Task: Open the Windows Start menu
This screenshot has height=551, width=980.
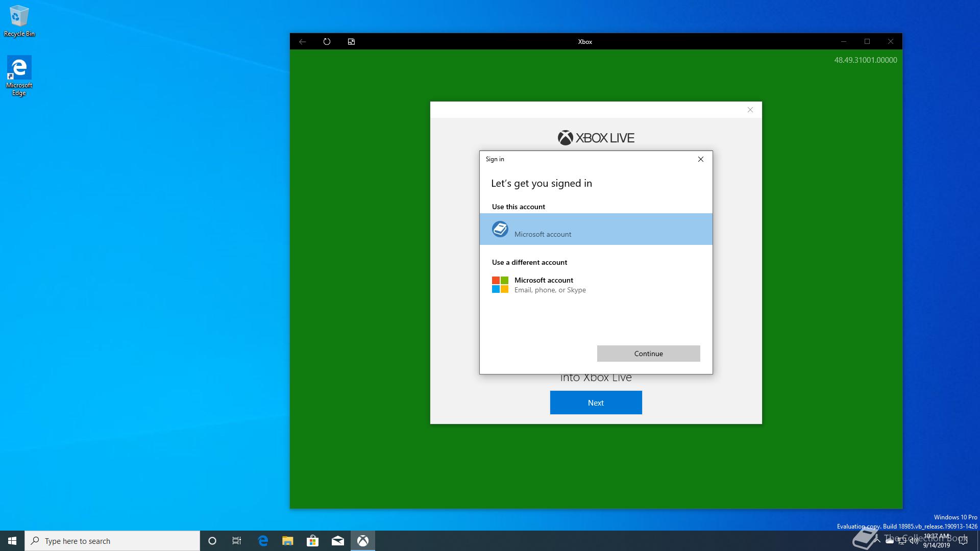Action: click(12, 541)
